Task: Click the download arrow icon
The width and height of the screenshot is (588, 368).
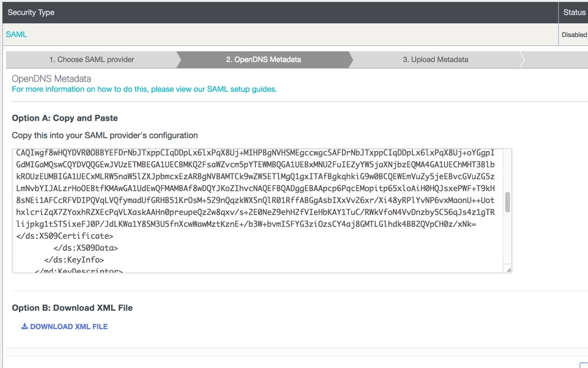Action: [25, 326]
